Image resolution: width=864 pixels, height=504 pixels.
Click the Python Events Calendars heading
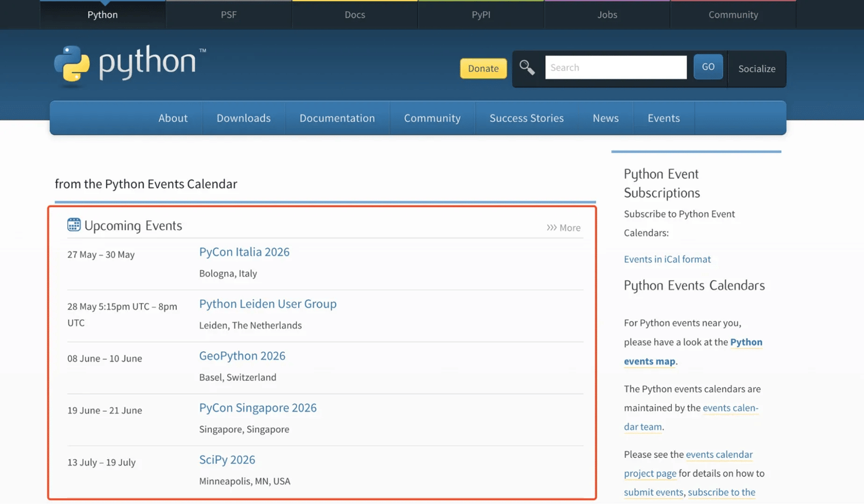(694, 285)
